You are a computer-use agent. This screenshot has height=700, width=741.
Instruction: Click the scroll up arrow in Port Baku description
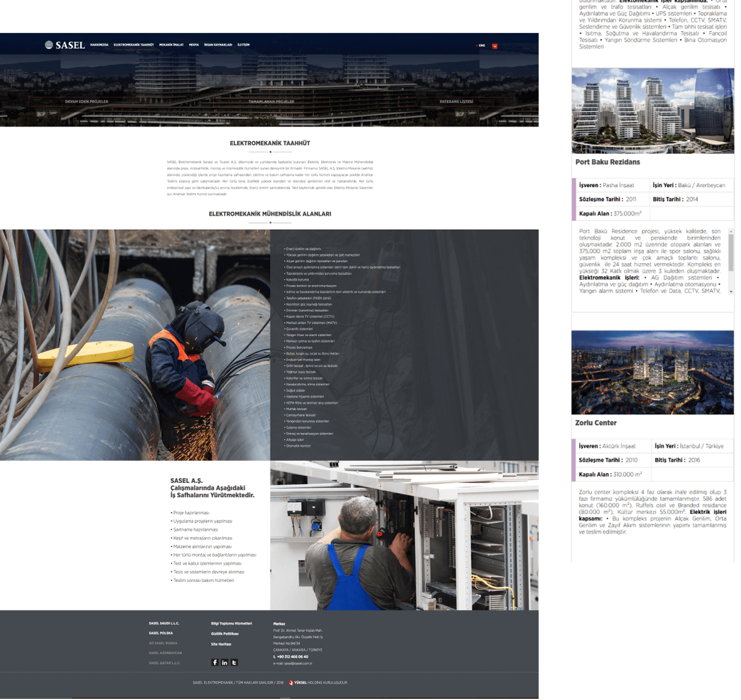(x=731, y=230)
